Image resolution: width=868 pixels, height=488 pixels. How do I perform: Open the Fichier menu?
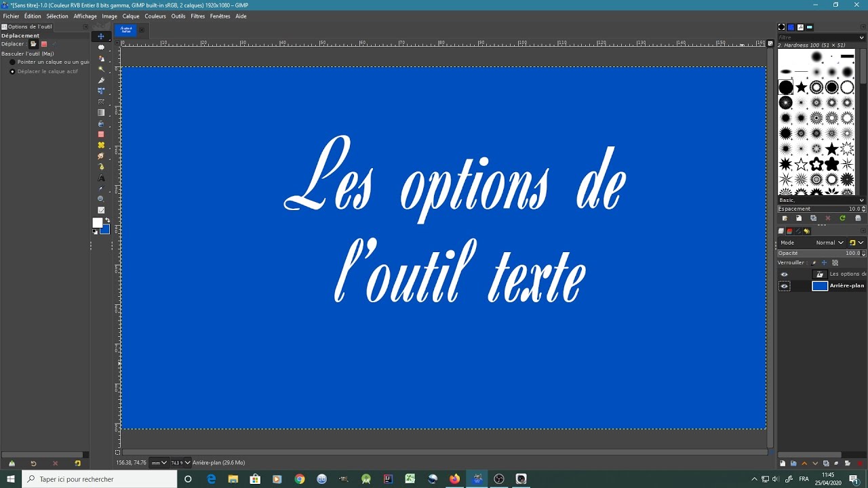[11, 16]
